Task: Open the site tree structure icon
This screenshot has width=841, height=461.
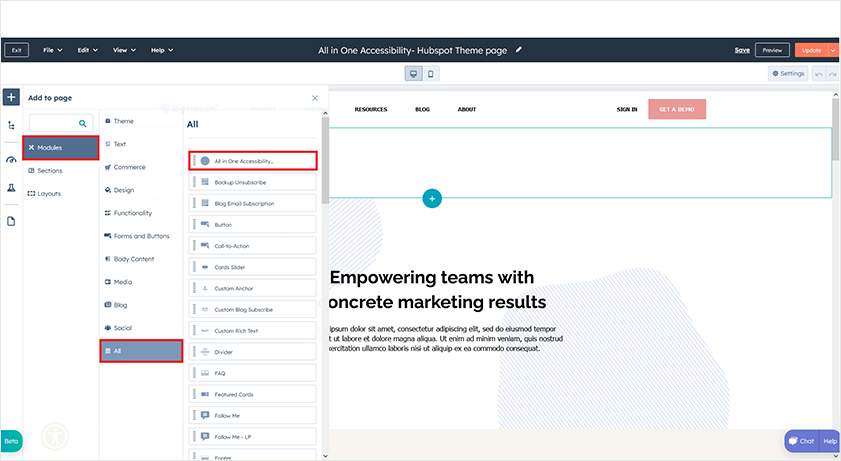Action: tap(11, 125)
